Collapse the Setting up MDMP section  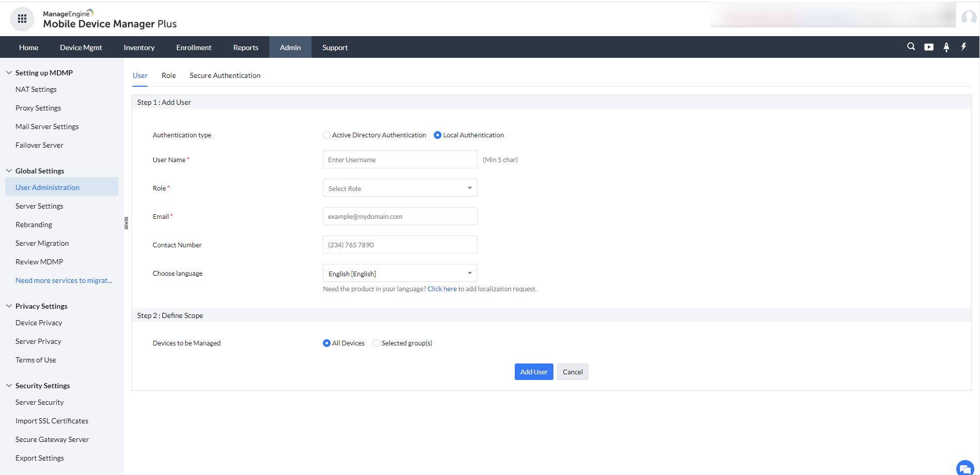point(9,73)
